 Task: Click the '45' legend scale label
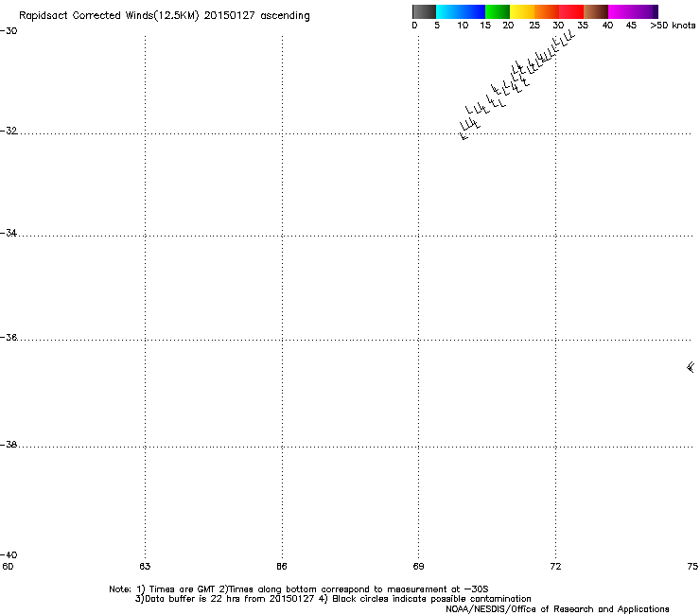pos(631,26)
